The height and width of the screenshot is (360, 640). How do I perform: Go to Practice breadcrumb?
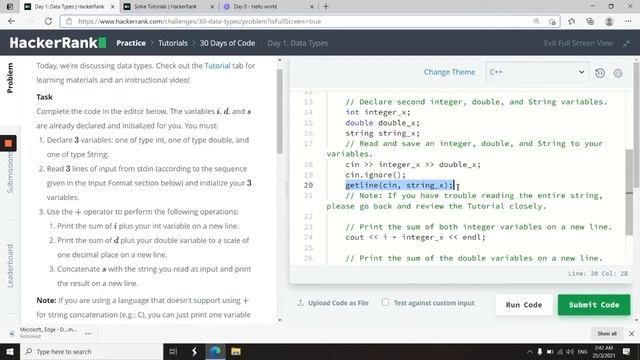(x=131, y=43)
